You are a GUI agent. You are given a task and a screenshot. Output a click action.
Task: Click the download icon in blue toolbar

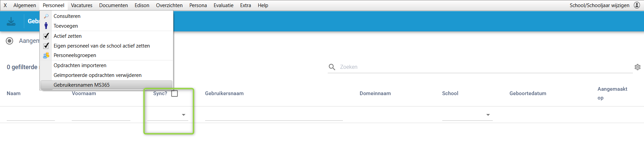[11, 21]
